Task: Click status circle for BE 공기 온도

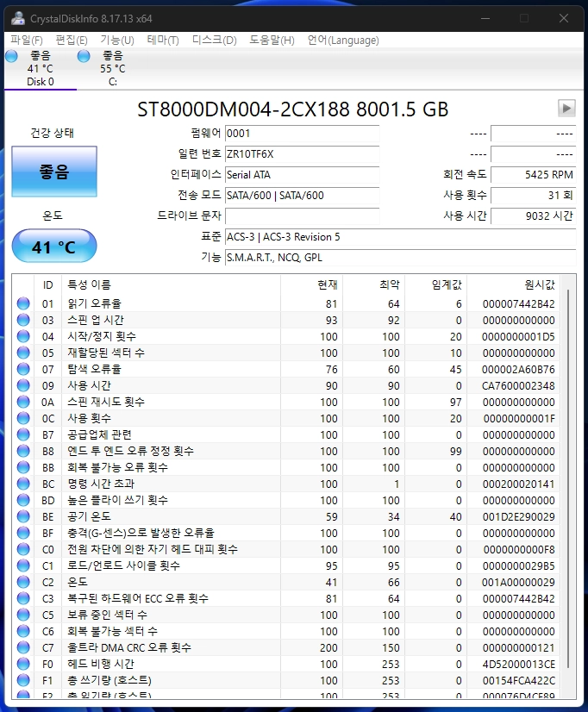Action: [x=23, y=515]
